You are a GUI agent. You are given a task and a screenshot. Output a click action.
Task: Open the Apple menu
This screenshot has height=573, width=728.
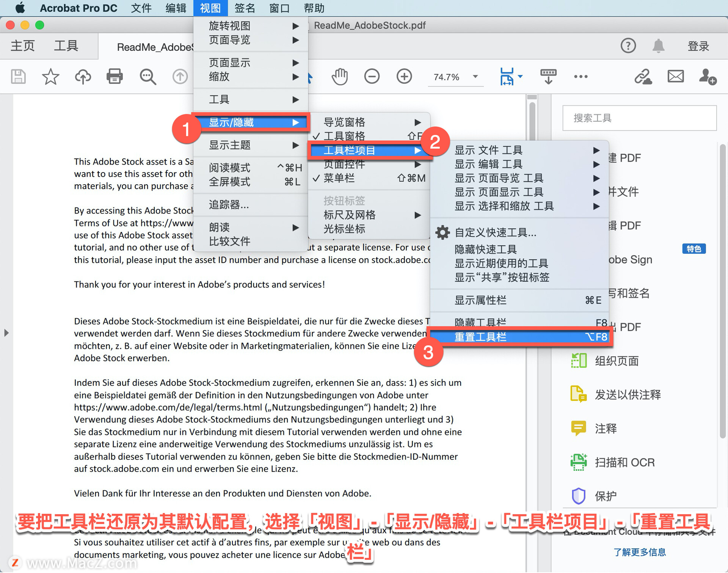20,8
